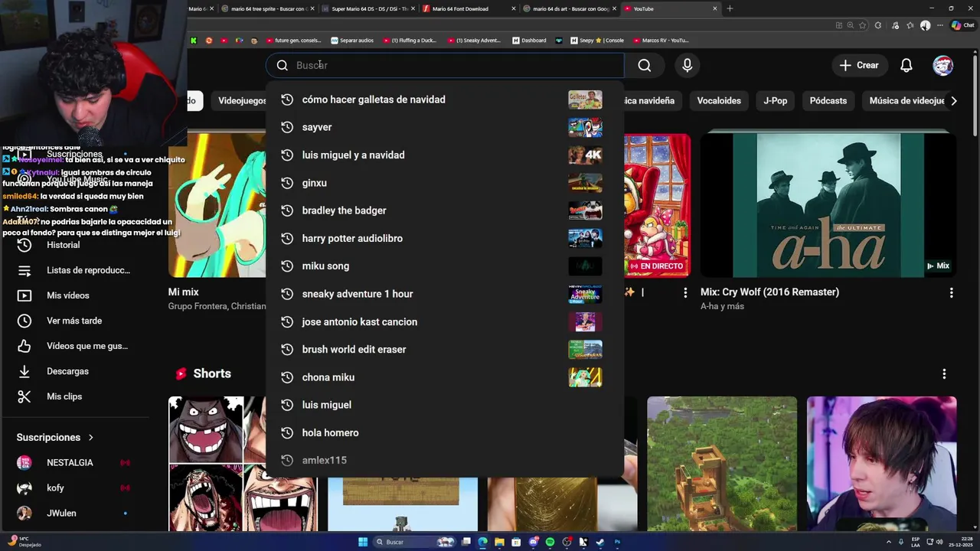
Task: Select suggestion 'cómo hacer galletas de navidad'
Action: [445, 99]
